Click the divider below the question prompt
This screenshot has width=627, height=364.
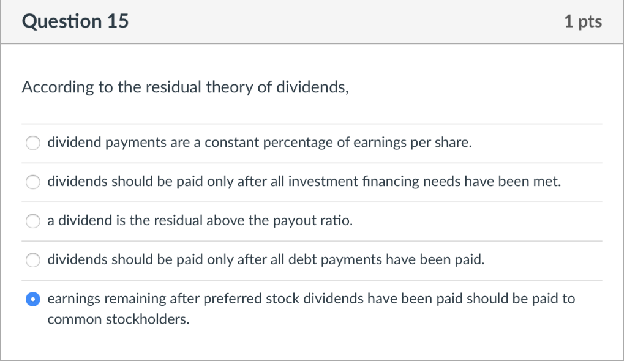[x=312, y=122]
